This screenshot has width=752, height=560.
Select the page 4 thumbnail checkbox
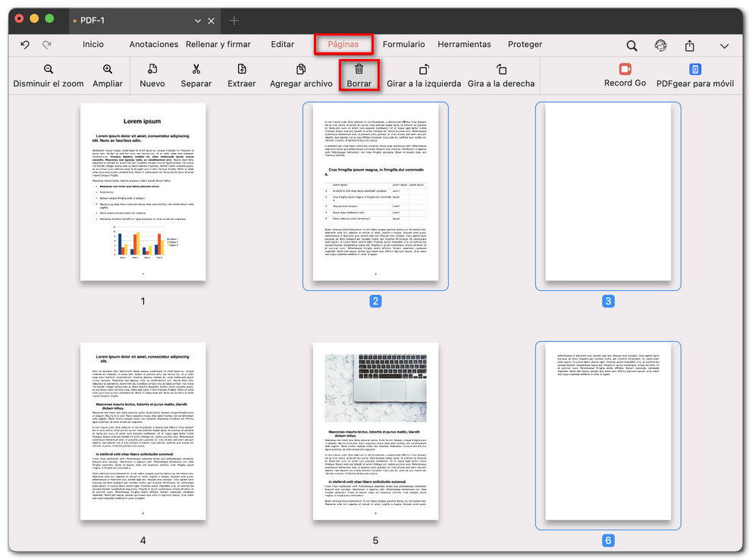click(143, 540)
